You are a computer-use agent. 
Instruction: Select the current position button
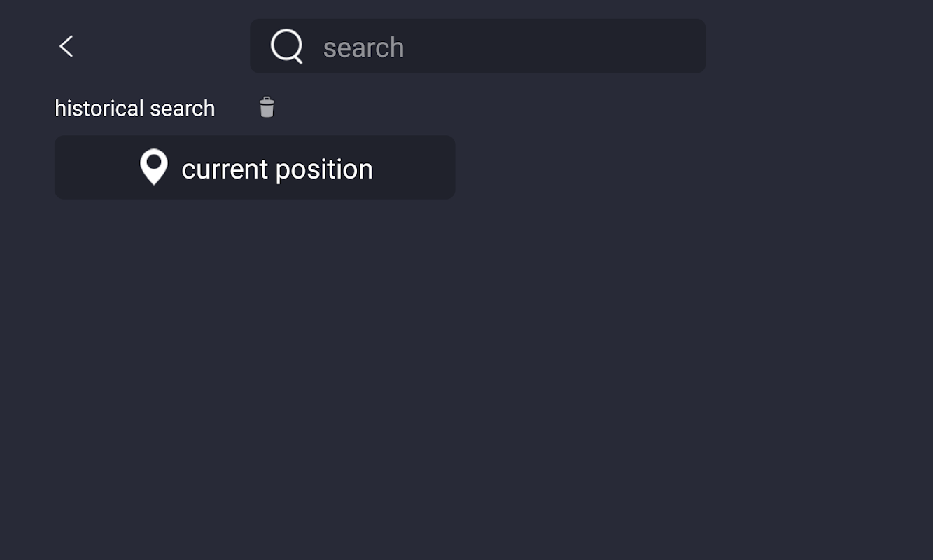pyautogui.click(x=255, y=167)
